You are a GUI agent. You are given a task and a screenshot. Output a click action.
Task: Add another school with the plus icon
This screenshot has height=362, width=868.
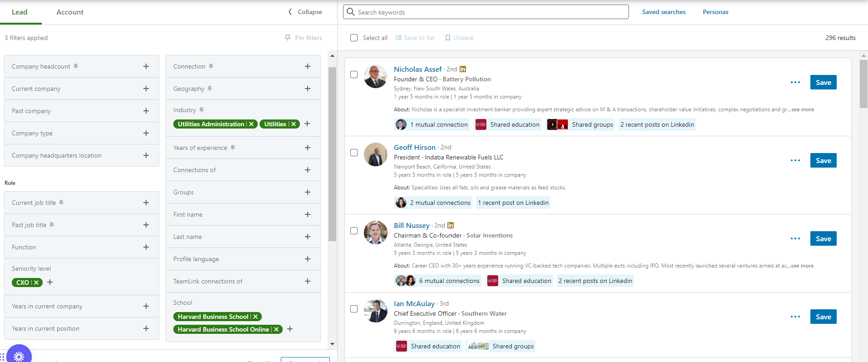click(290, 329)
